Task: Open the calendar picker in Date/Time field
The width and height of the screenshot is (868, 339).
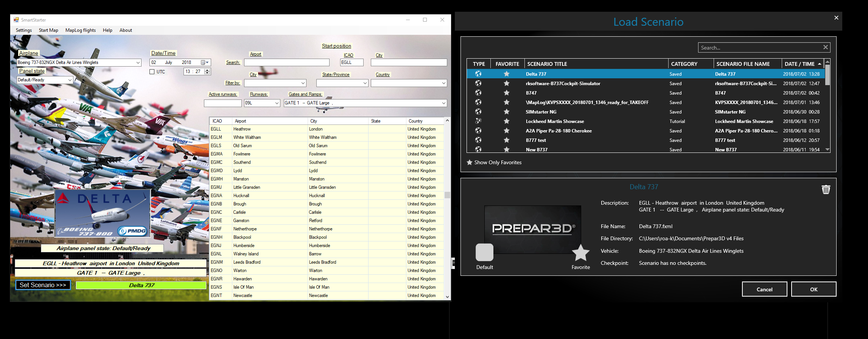Action: coord(205,62)
